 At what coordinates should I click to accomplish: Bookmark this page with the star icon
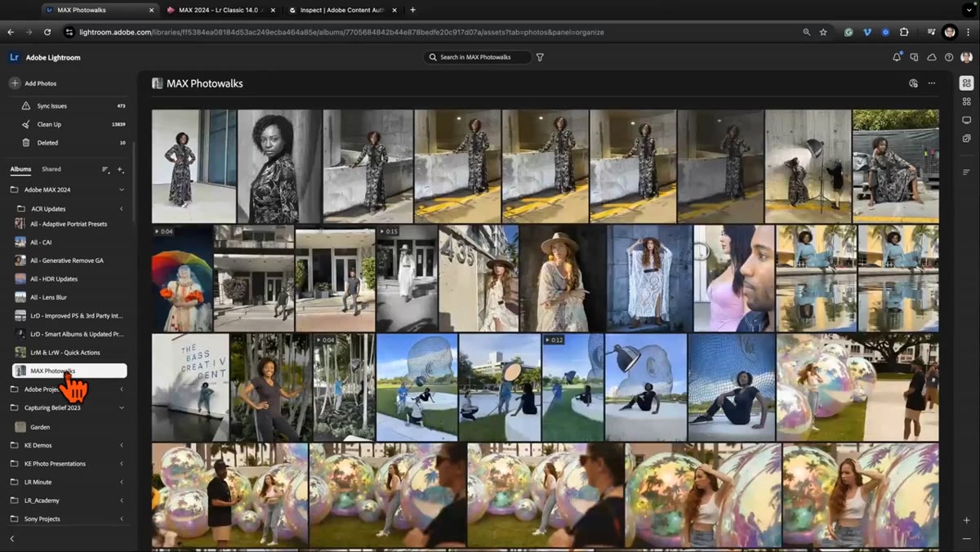click(x=823, y=32)
